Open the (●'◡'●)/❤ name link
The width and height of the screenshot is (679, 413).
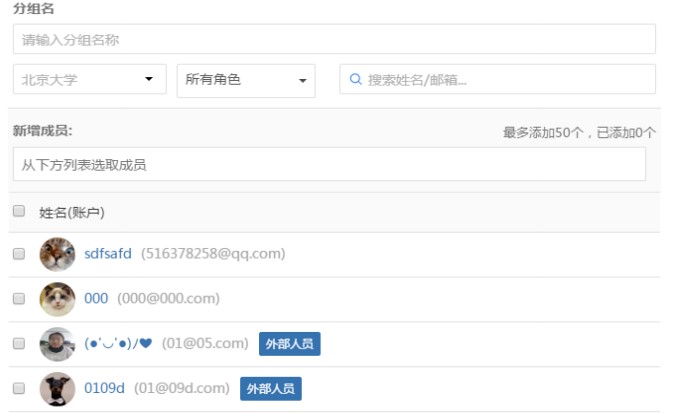click(x=118, y=343)
